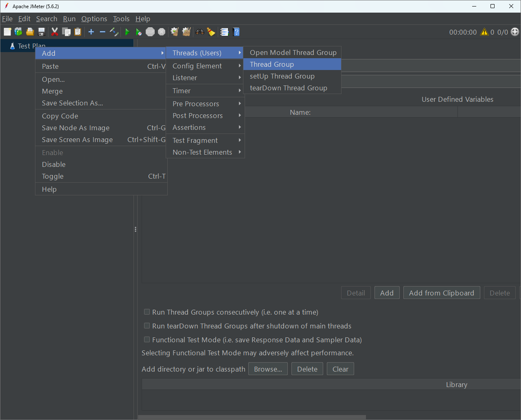
Task: Check Run tearDown Thread Groups after shutdown
Action: click(147, 326)
